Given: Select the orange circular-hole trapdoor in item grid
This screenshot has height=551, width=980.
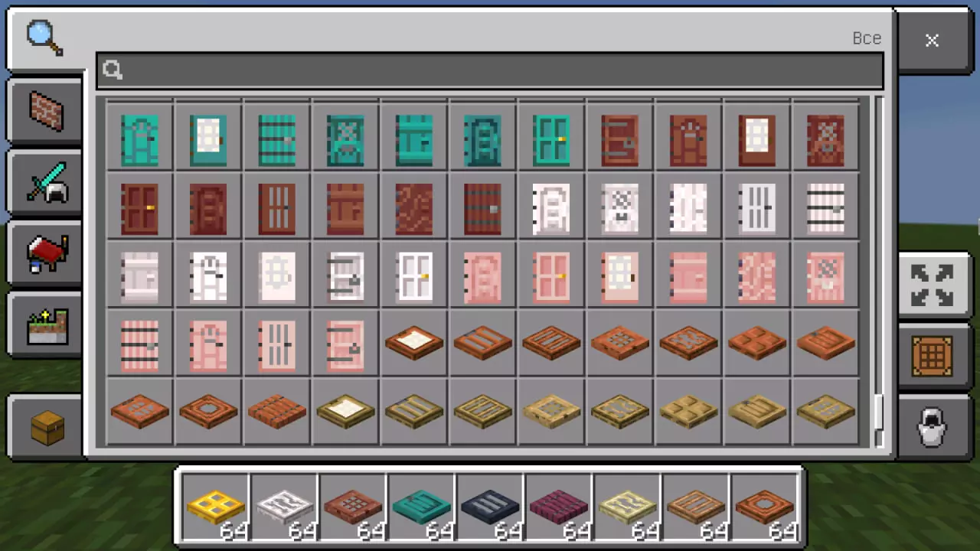Looking at the screenshot, I should (x=208, y=412).
